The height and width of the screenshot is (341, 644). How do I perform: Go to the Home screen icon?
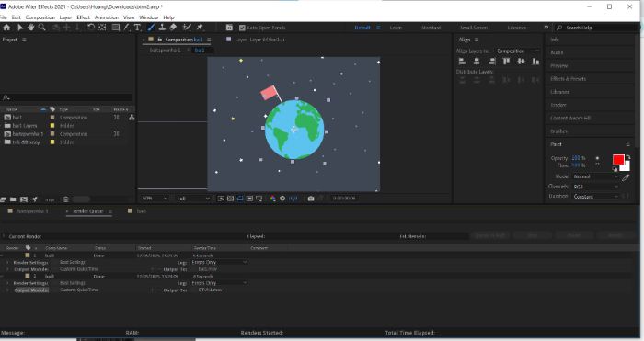pos(6,28)
